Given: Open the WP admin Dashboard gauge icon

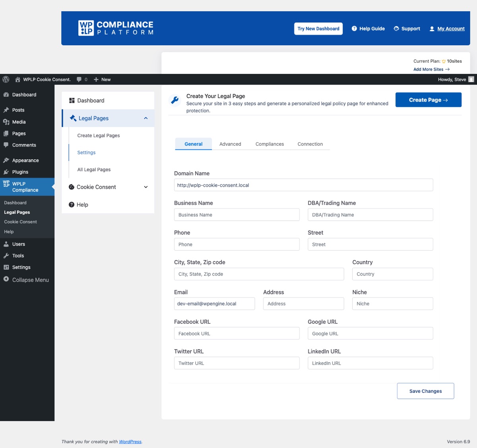Looking at the screenshot, I should pos(6,95).
